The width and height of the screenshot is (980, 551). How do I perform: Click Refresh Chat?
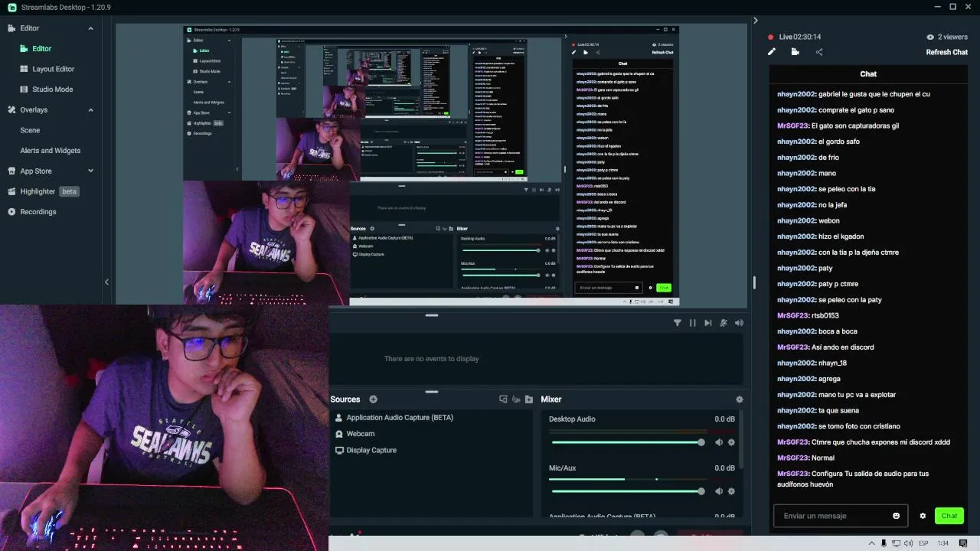pos(947,52)
